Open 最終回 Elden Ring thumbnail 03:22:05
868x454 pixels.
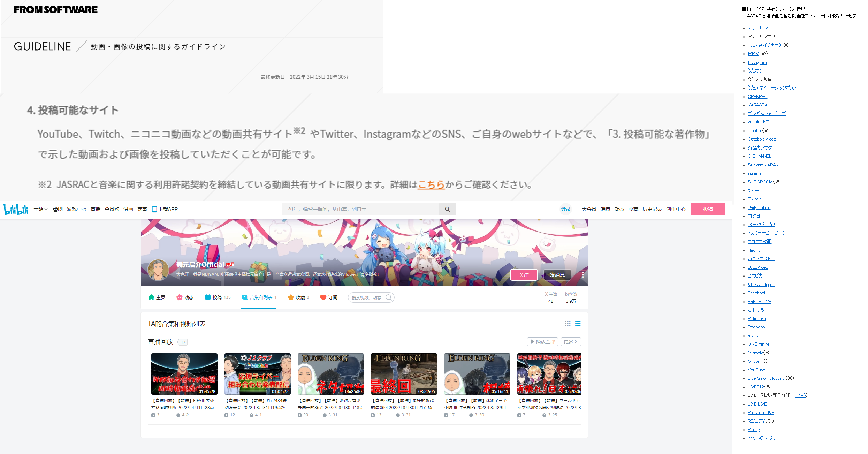coord(404,374)
